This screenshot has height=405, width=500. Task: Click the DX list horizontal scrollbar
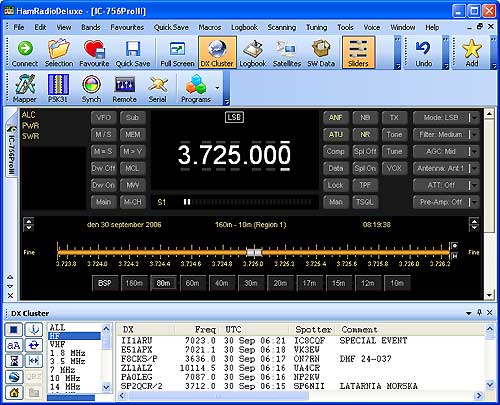click(218, 396)
